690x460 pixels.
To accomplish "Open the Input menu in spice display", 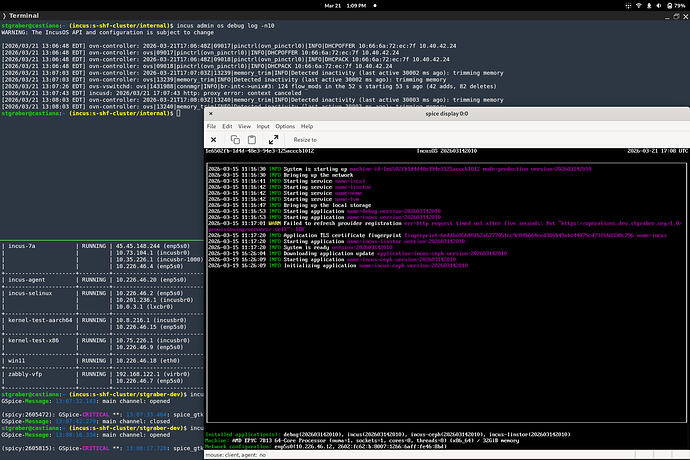I will 264,126.
